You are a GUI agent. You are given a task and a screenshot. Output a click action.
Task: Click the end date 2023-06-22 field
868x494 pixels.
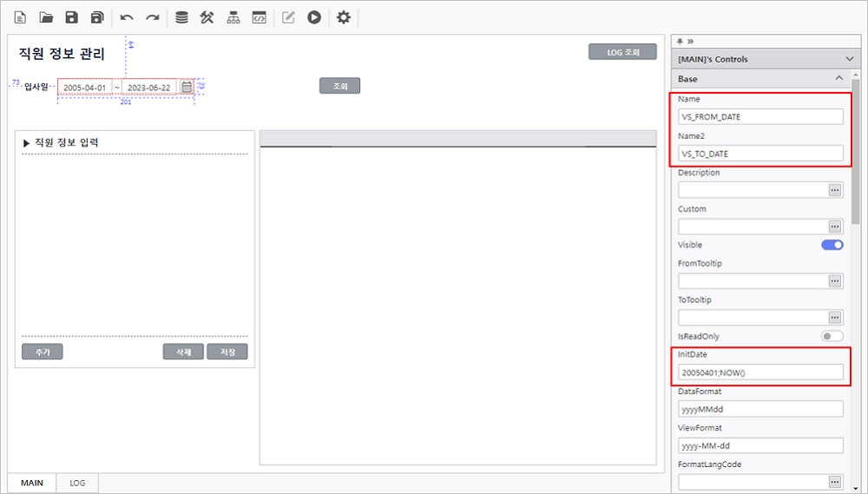pyautogui.click(x=149, y=88)
